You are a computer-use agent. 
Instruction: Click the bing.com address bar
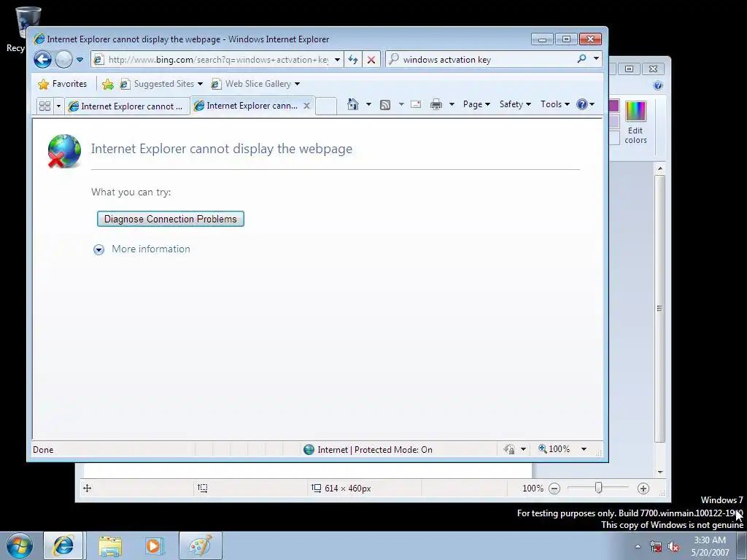click(211, 60)
